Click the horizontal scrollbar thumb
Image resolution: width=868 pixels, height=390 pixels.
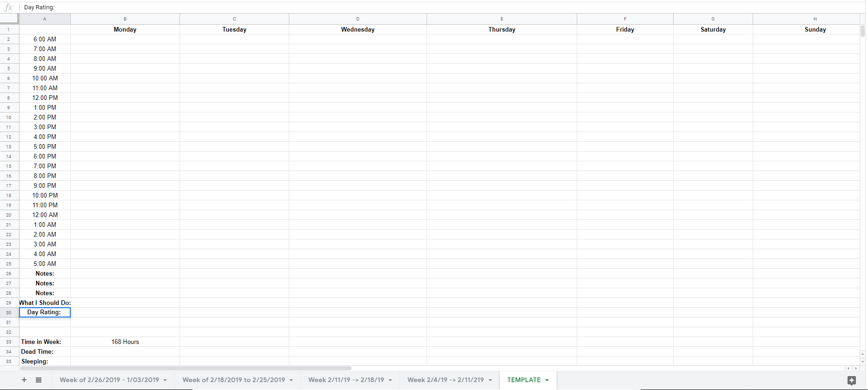pos(186,368)
